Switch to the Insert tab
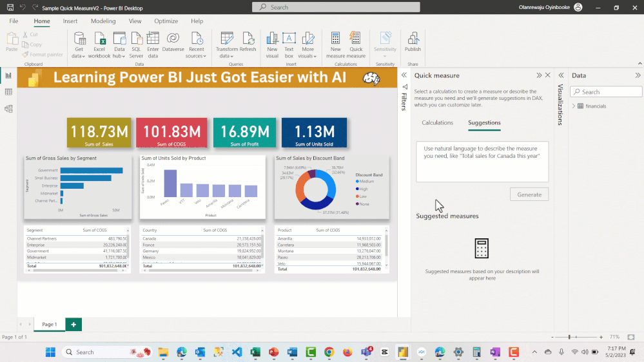 coord(70,21)
